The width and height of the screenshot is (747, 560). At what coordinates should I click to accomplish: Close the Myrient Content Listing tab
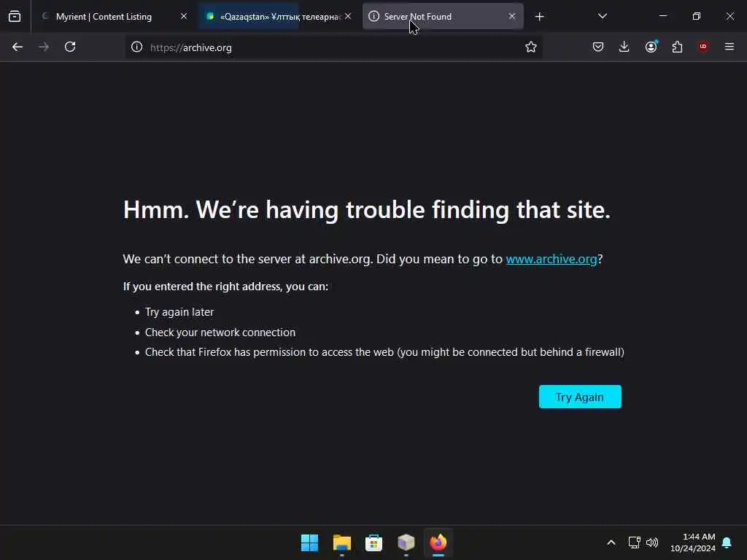pos(184,16)
